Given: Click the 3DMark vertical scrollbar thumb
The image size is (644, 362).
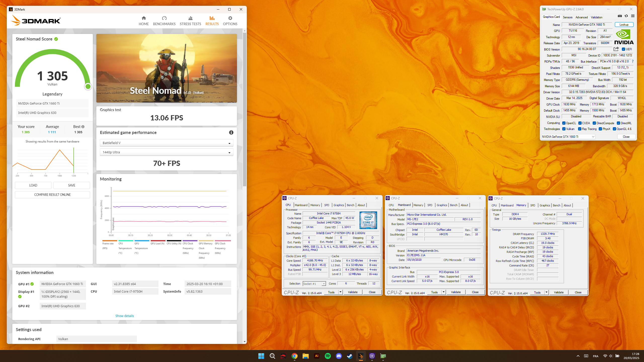Looking at the screenshot, I should point(244,109).
